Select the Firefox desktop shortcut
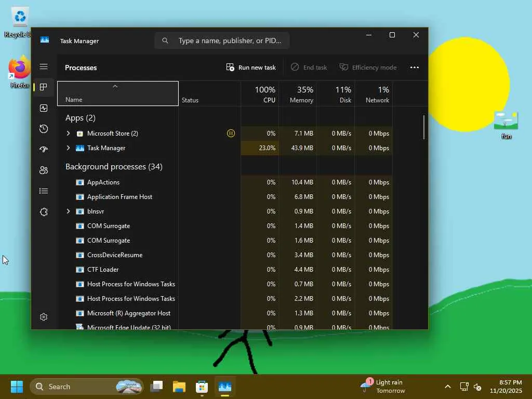Image resolution: width=532 pixels, height=399 pixels. [20, 72]
